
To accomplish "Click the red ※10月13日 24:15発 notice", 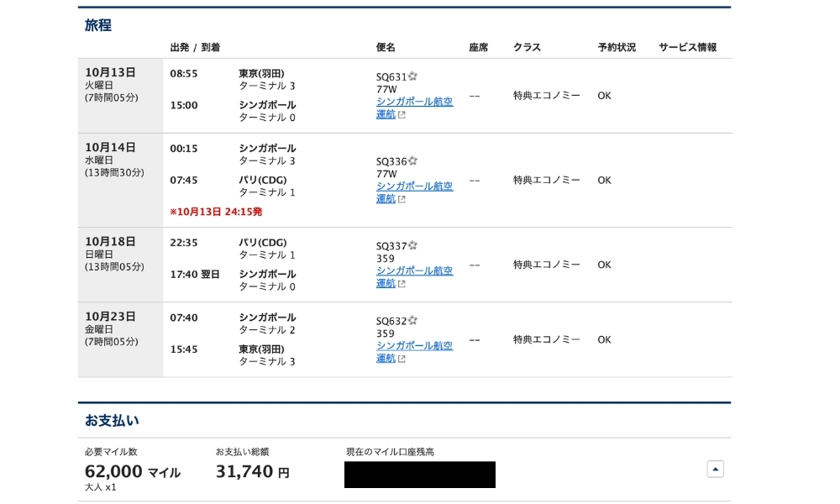I will pyautogui.click(x=215, y=212).
